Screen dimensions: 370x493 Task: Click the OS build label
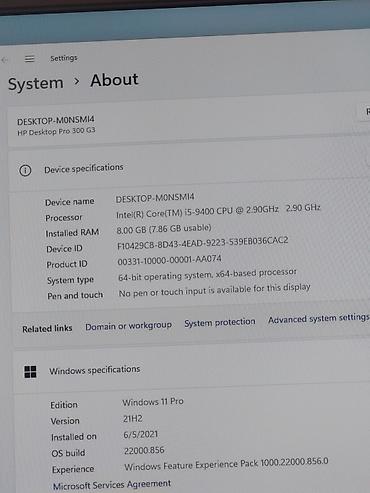click(x=68, y=453)
